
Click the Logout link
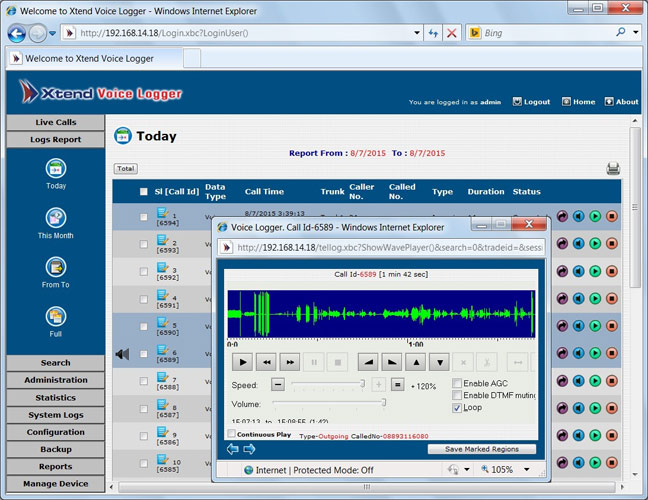pyautogui.click(x=531, y=102)
